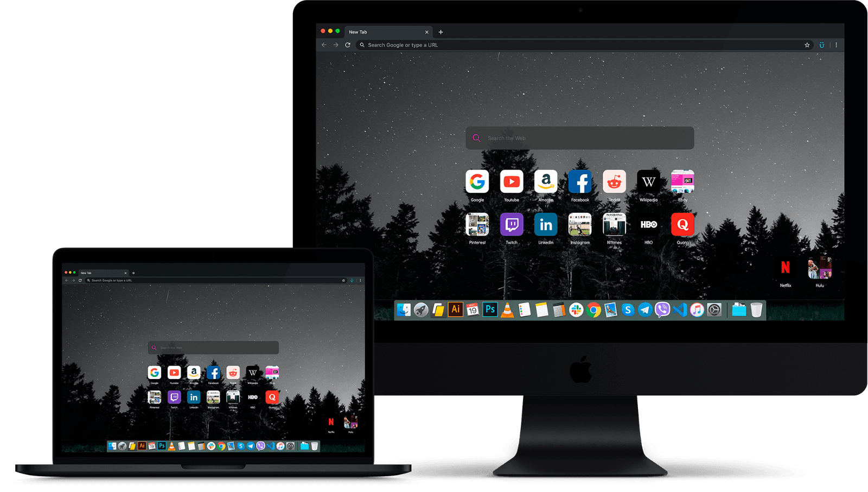Open Visual Studio Code in iMac dock
Screen dimensions: 868x492
[680, 310]
